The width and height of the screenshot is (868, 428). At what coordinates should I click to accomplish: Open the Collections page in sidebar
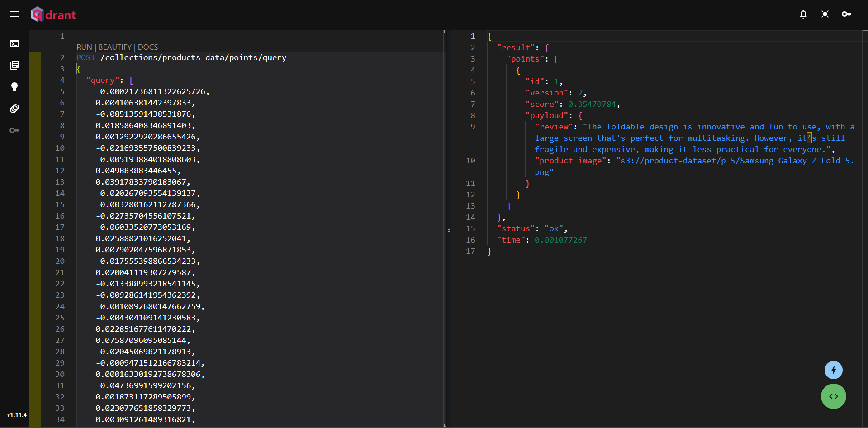click(x=14, y=65)
